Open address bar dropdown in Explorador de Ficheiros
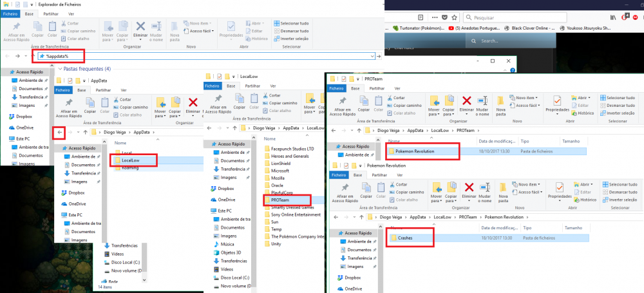Viewport: 644px width, 293px height. pyautogui.click(x=372, y=56)
